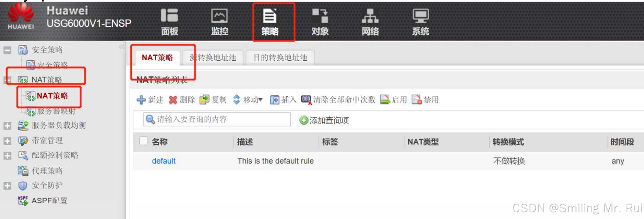The image size is (644, 219).
Task: Click 清除全部命中次数 button
Action: pyautogui.click(x=339, y=100)
